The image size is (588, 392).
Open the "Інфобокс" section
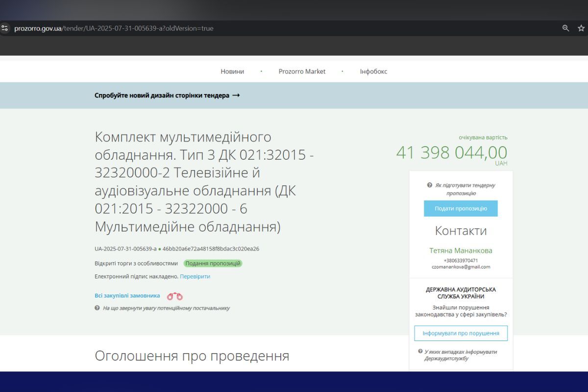click(x=373, y=71)
